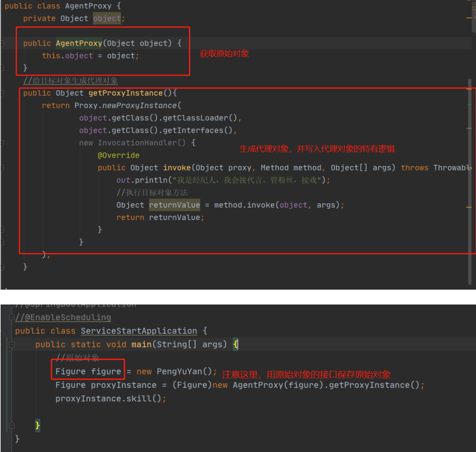The width and height of the screenshot is (476, 452).
Task: Click InvocationHandler() anonymous class
Action: [x=141, y=143]
